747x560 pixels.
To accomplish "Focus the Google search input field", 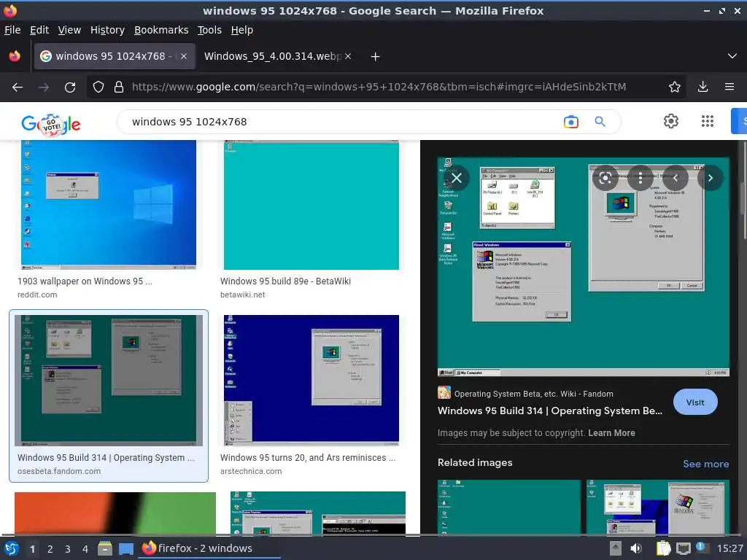I will (x=343, y=122).
